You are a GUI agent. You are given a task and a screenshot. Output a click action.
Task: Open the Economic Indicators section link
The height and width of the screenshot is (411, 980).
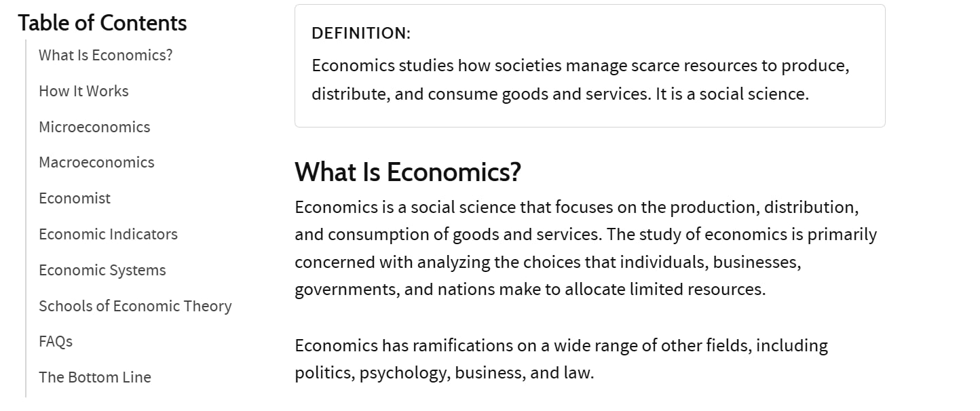point(108,234)
